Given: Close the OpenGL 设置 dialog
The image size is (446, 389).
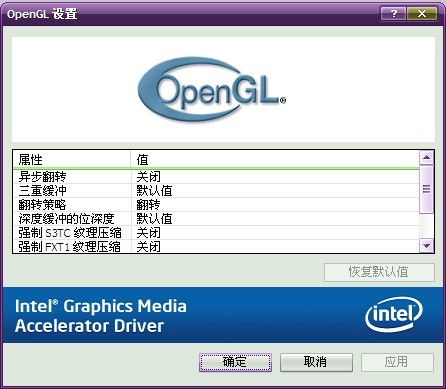Looking at the screenshot, I should [x=422, y=14].
